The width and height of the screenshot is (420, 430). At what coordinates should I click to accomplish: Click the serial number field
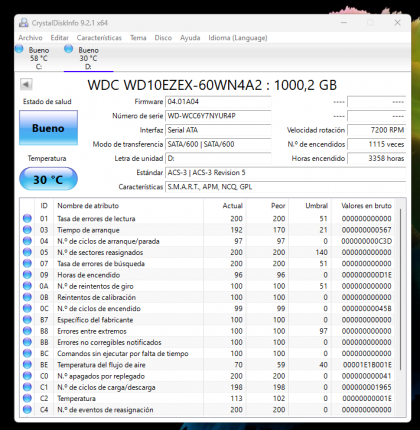tap(218, 116)
